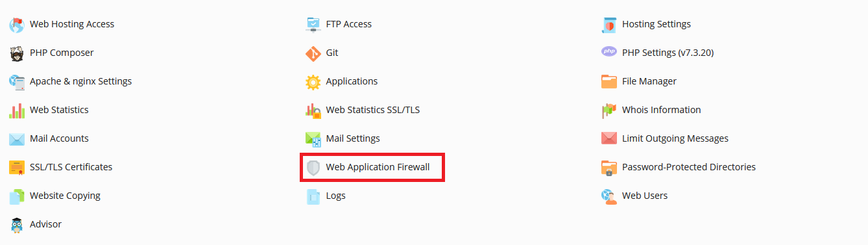
Task: Click the Whois Information flag icon
Action: coord(609,110)
